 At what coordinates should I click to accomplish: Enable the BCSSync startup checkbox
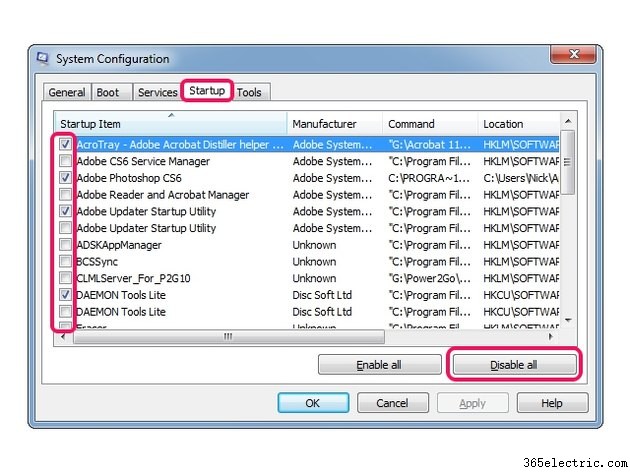point(65,261)
